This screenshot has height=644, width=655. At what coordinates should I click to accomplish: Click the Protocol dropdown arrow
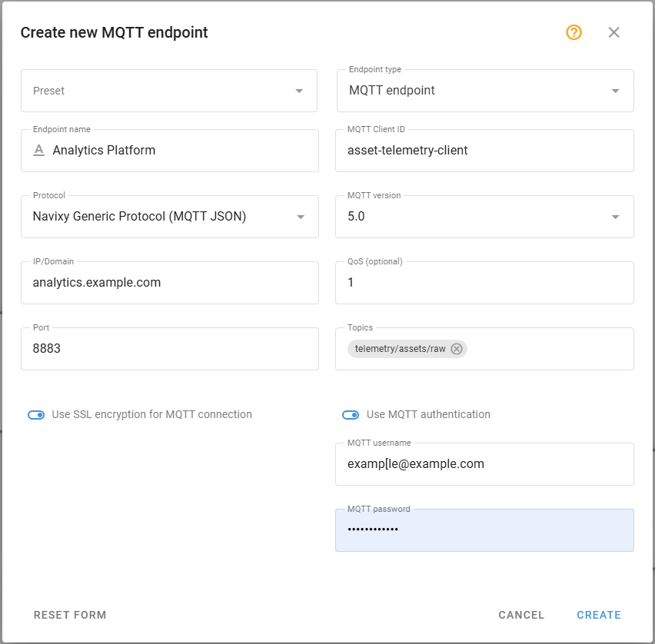point(299,217)
